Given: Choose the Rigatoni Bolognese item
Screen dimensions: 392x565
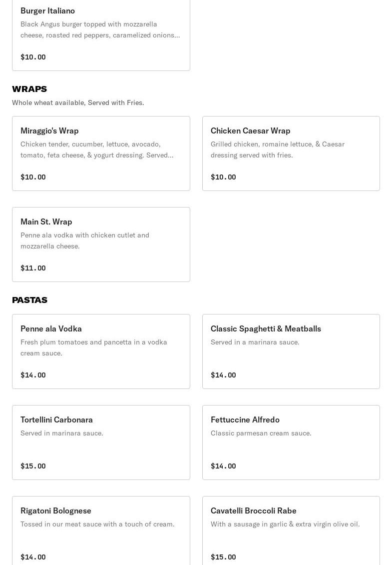Looking at the screenshot, I should click(56, 510).
